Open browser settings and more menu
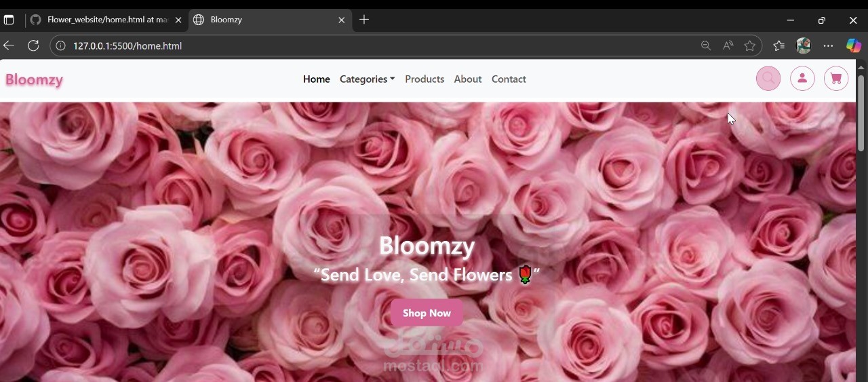The image size is (868, 382). [829, 46]
